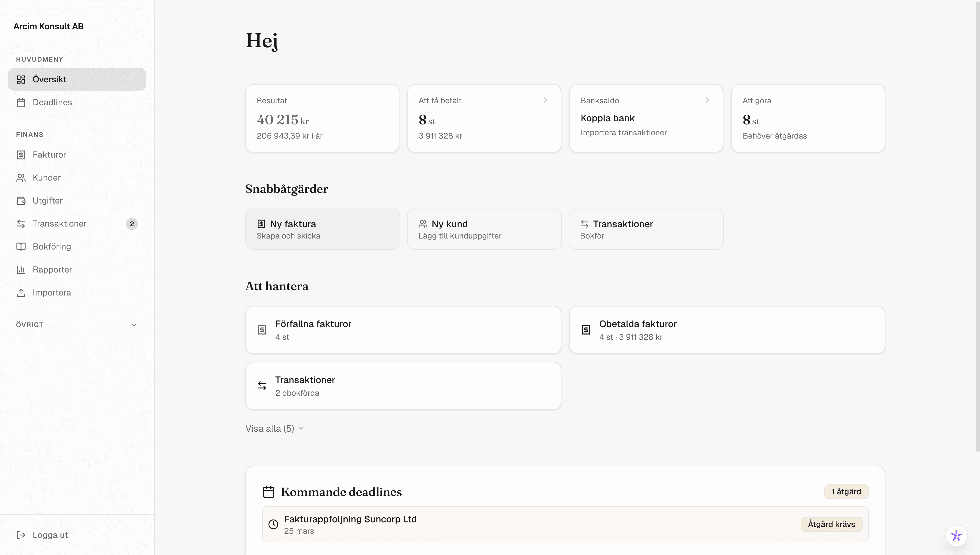The width and height of the screenshot is (980, 555).
Task: Open Förfallna fakturor card
Action: (x=403, y=329)
